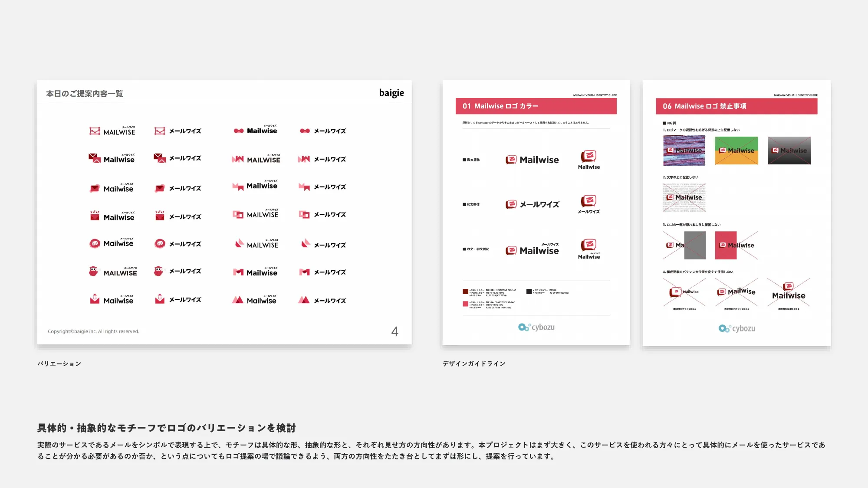868x488 pixels.
Task: Select the pink NW zigzag icon beside English MAILWISE
Action: pos(237,159)
